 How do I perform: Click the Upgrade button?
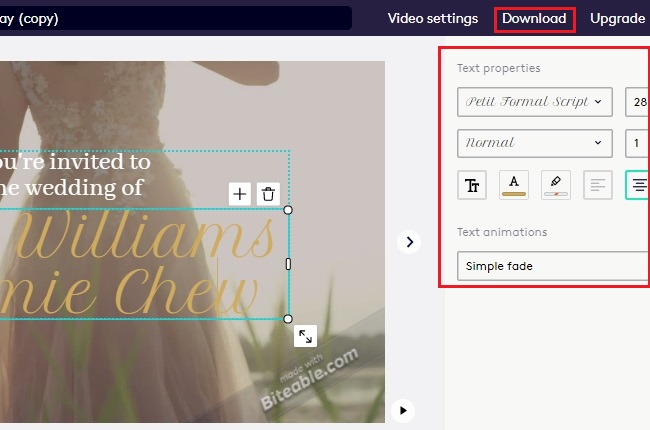pyautogui.click(x=617, y=19)
